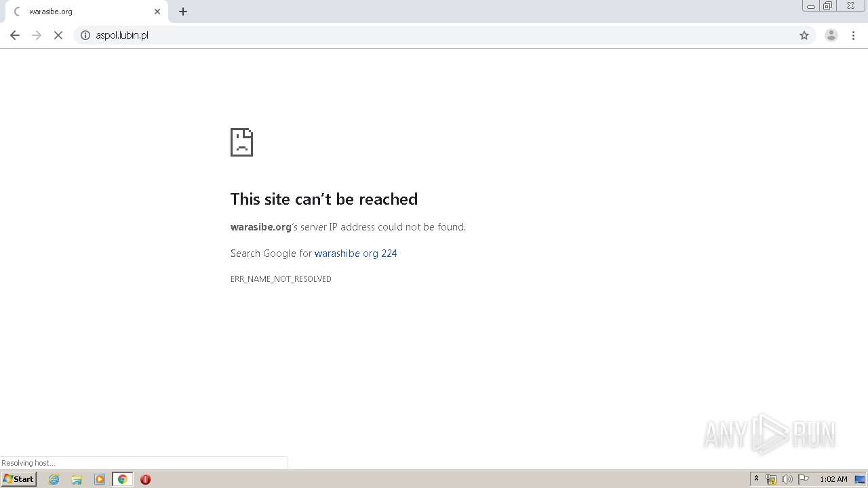Open the network tray icon
The image size is (868, 488).
click(771, 479)
